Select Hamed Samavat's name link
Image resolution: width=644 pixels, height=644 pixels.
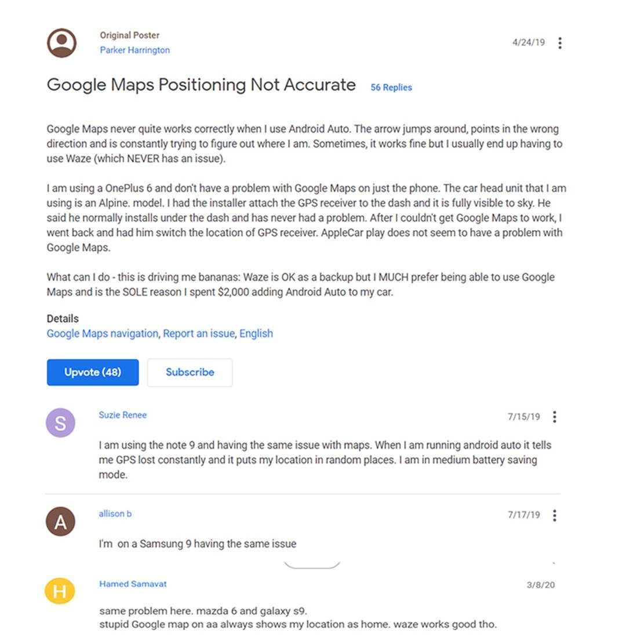pos(133,584)
